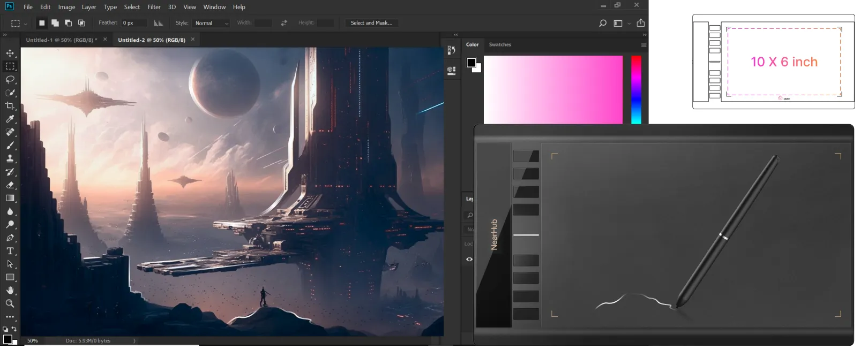This screenshot has width=868, height=358.
Task: Select the Eraser tool
Action: [10, 185]
